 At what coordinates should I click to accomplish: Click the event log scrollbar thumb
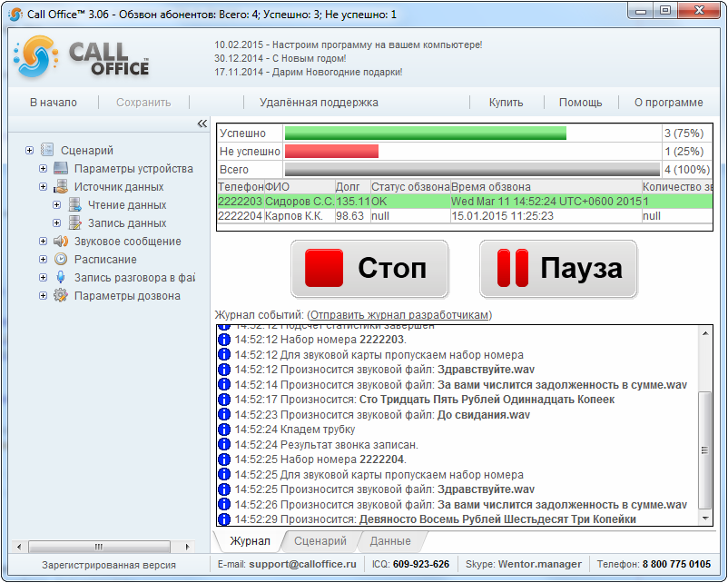tap(704, 450)
